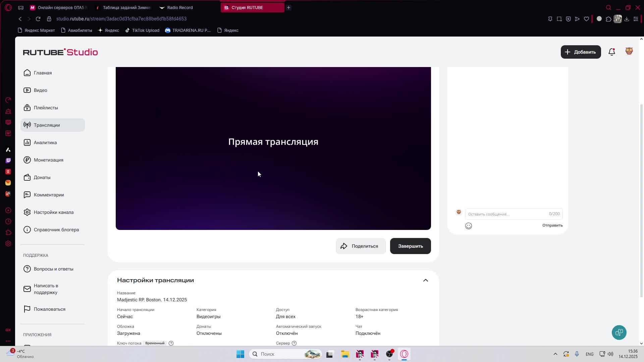Collapse the Настройки трансляции section
The width and height of the screenshot is (644, 362).
[425, 280]
